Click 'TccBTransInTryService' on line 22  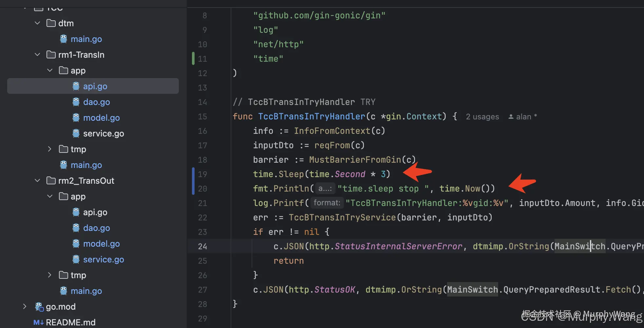click(x=342, y=217)
